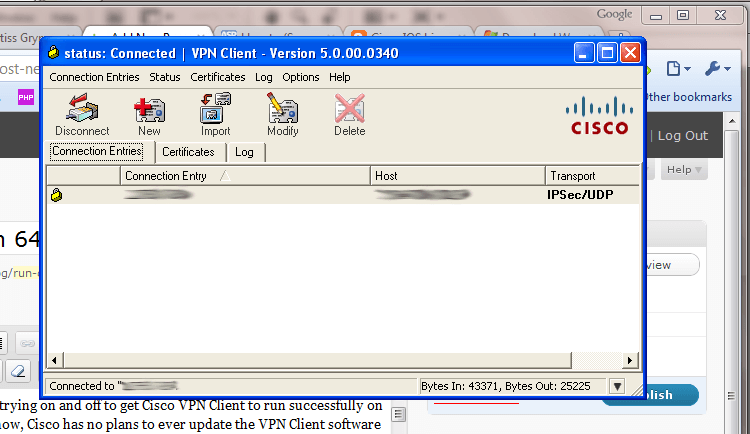Screen dimensions: 750x434
Task: Click the PHP bookmark icon in browser
Action: pos(26,98)
